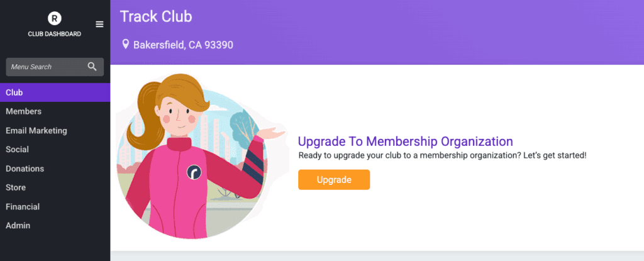Click Upgrade To Membership Organization heading
The width and height of the screenshot is (644, 261).
405,141
